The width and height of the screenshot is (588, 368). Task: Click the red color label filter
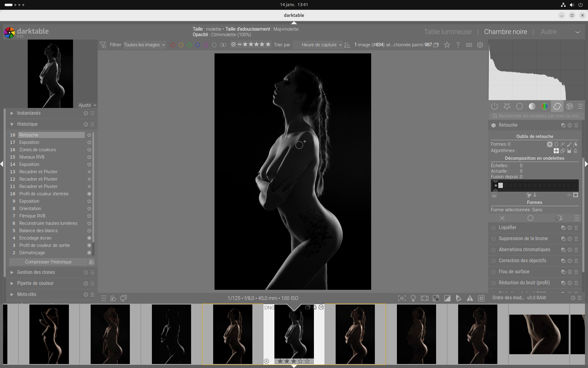coord(173,45)
